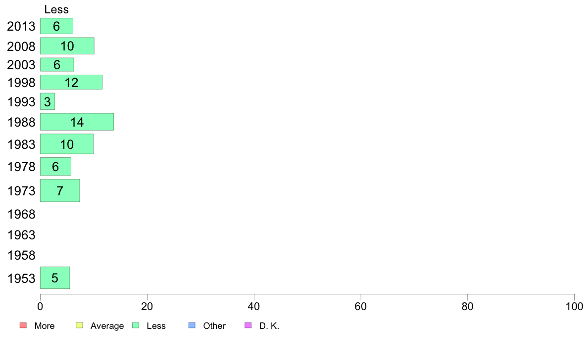
Task: Select the 1983 bar showing 10
Action: [67, 144]
